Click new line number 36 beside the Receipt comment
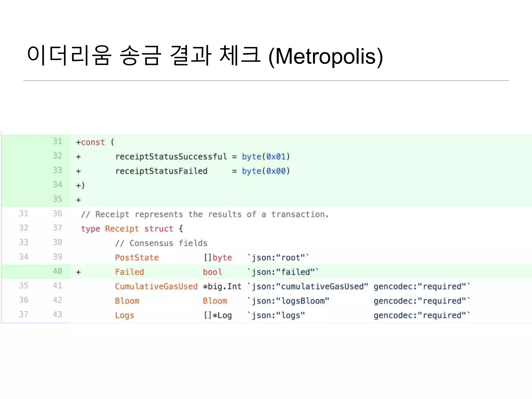The width and height of the screenshot is (532, 399). pos(57,214)
